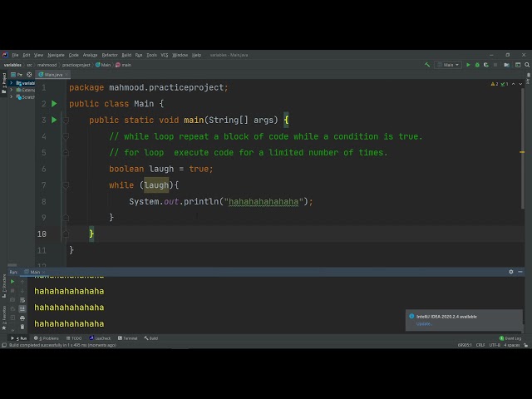The image size is (532, 399).
Task: Click the run anything window icon
Action: pos(518,65)
